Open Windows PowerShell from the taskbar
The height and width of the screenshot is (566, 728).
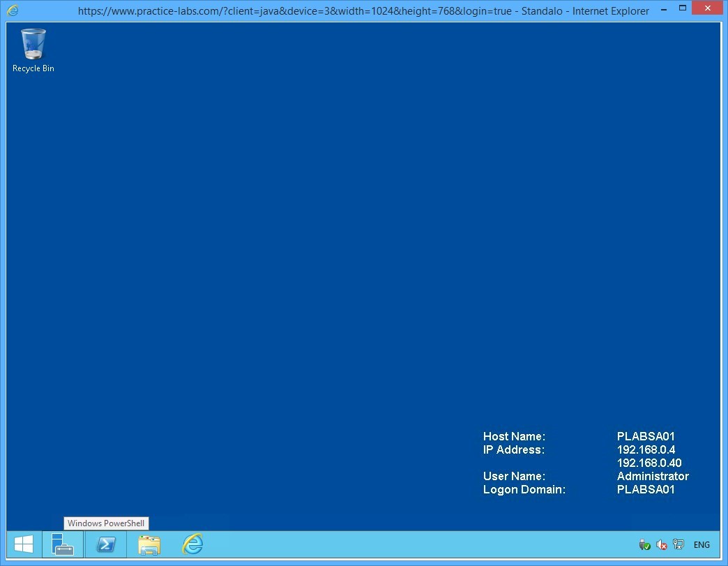106,544
